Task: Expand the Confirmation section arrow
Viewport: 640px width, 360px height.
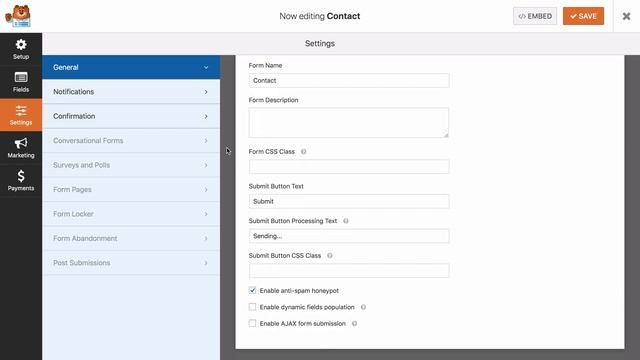Action: pyautogui.click(x=206, y=116)
